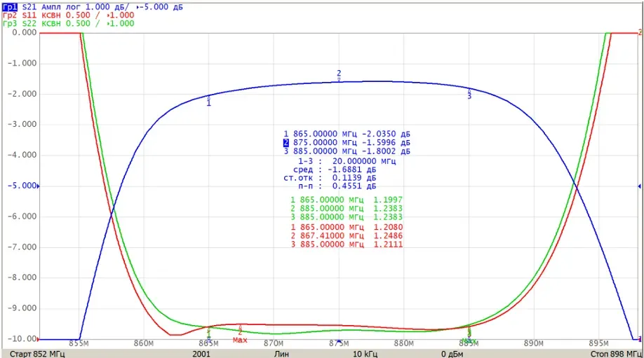
Task: Click the green Max marker near 885M
Action: coord(469,340)
